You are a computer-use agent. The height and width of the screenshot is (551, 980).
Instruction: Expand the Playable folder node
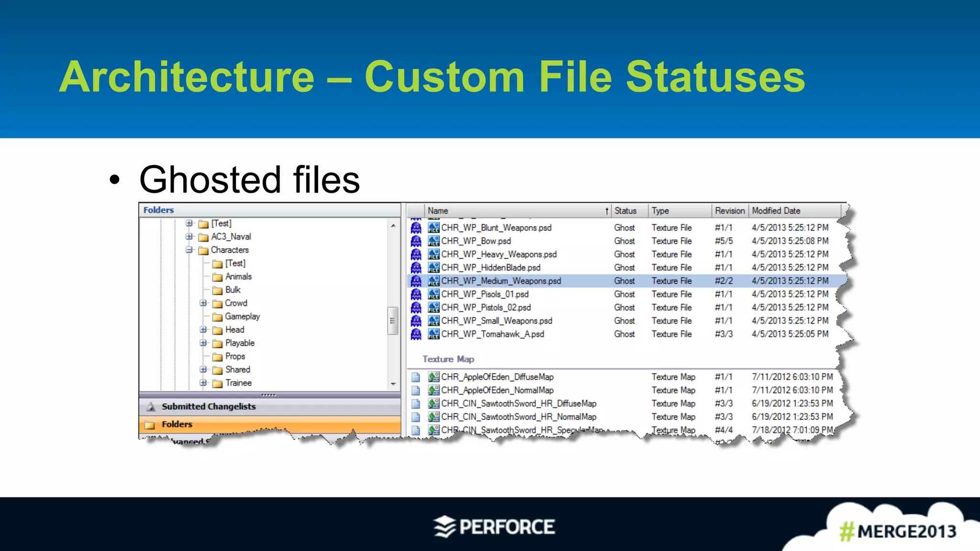[203, 343]
